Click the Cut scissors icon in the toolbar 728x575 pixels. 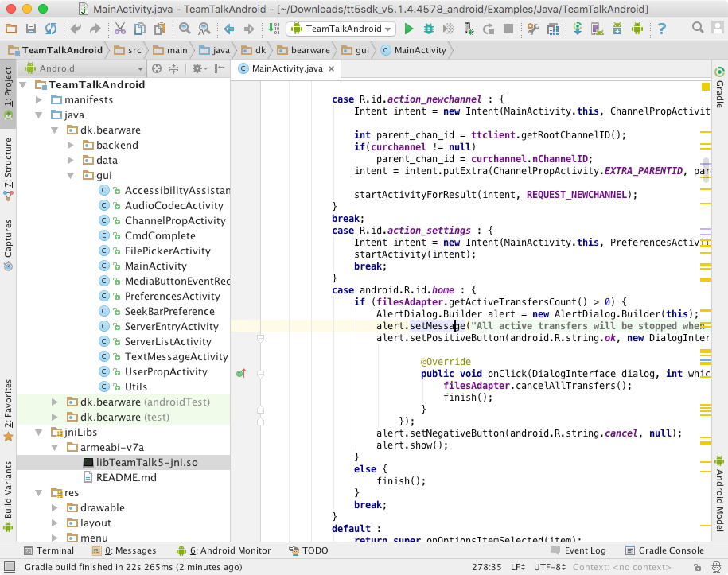tap(120, 29)
